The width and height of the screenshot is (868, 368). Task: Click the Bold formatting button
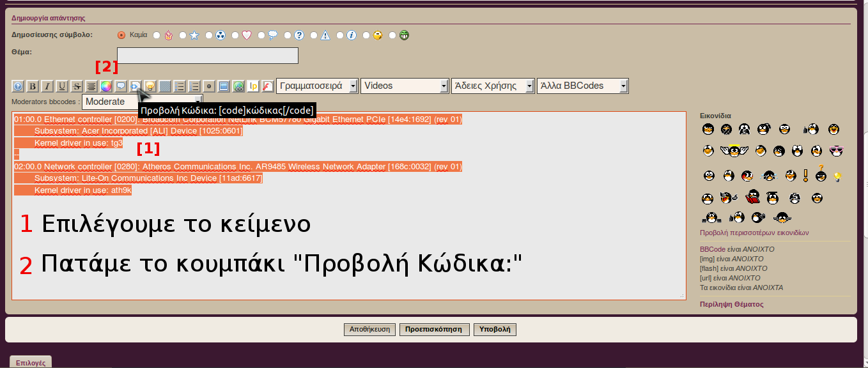point(33,86)
